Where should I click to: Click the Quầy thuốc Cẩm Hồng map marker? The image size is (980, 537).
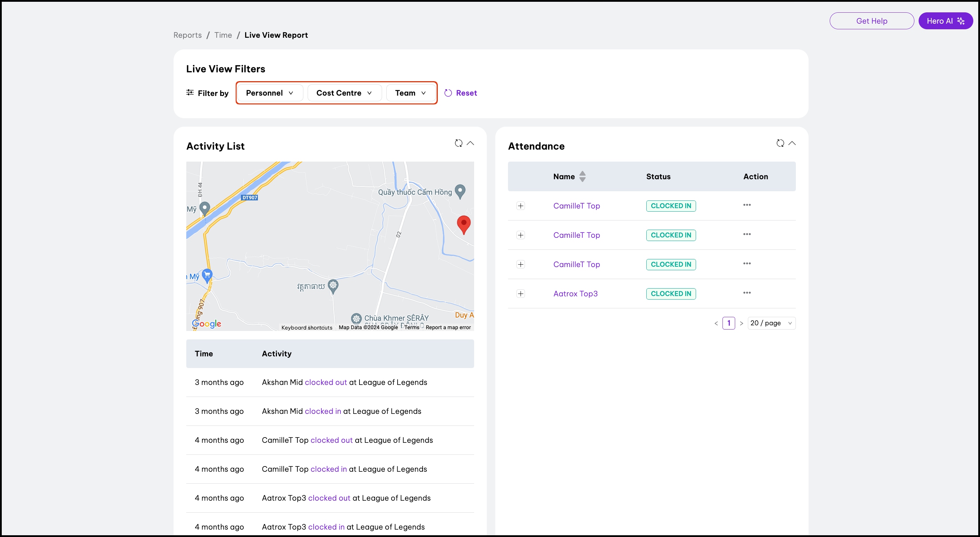click(460, 191)
